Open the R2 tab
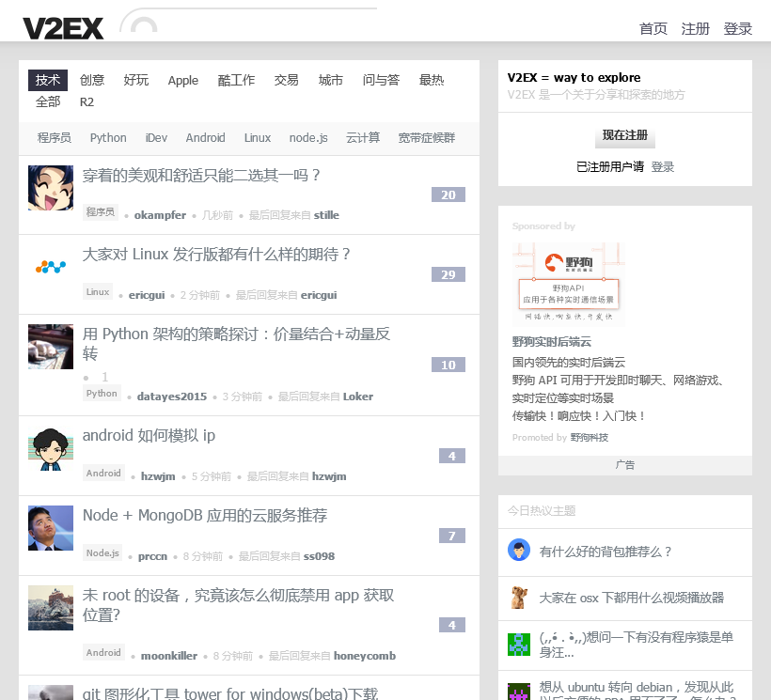The image size is (771, 700). 87,102
